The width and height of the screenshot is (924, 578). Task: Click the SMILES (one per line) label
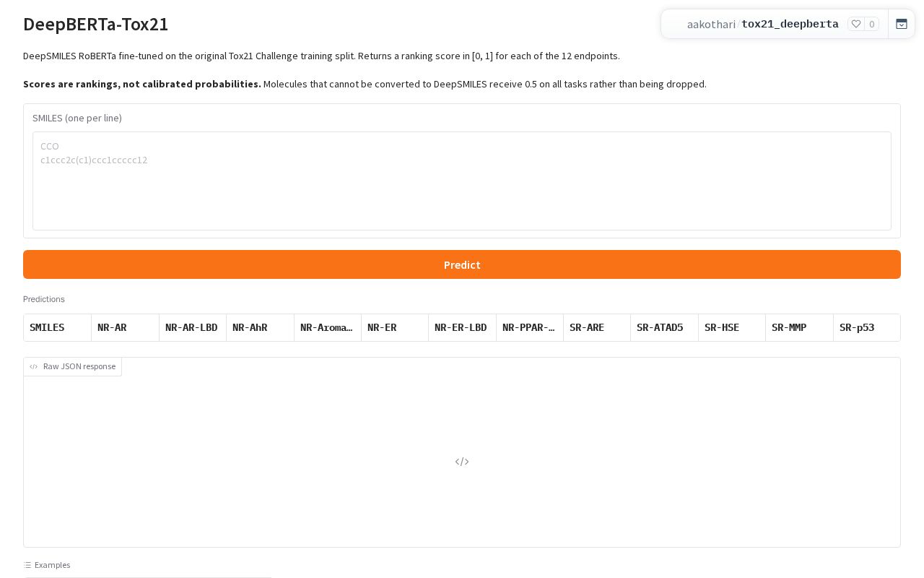click(77, 118)
